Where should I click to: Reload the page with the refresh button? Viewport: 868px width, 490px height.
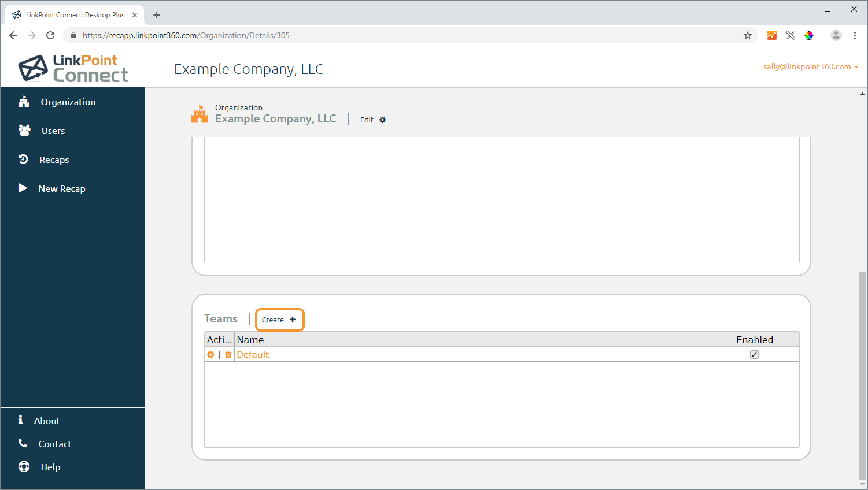pos(50,35)
